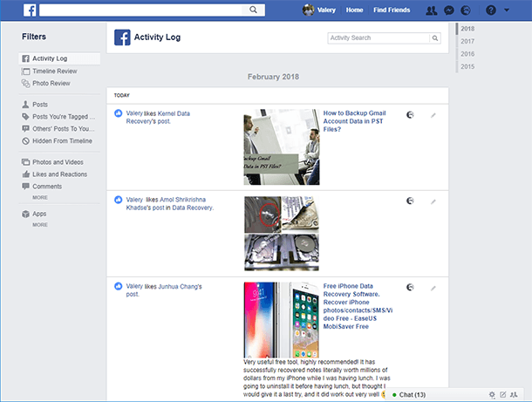Click the Photo Review icon
Screen dimensions: 532x402
pyautogui.click(x=26, y=84)
